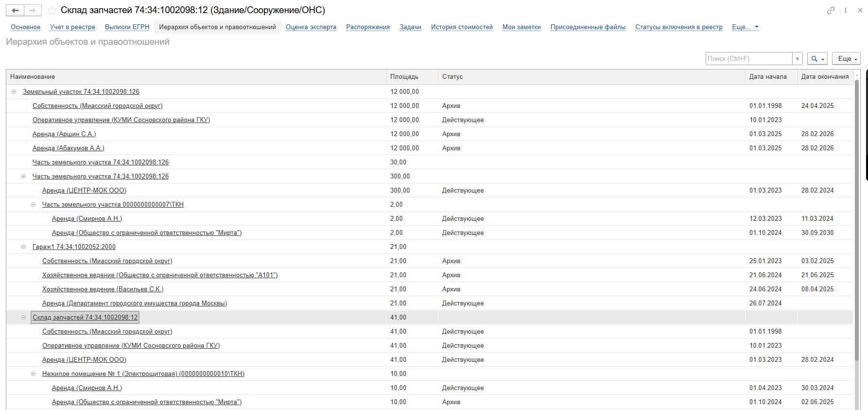
Task: Open the Аренда (Абакумов А.А.) link
Action: [x=69, y=148]
